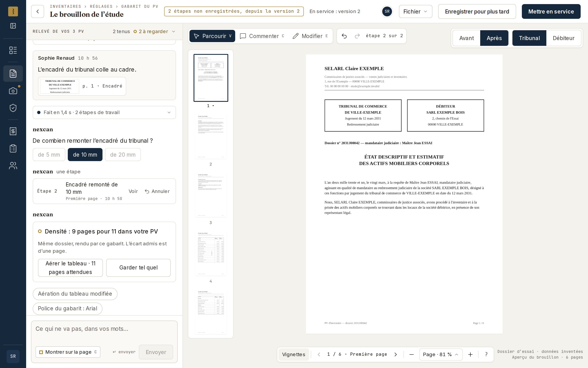This screenshot has height=368, width=588.
Task: Show the Avant view
Action: click(467, 38)
